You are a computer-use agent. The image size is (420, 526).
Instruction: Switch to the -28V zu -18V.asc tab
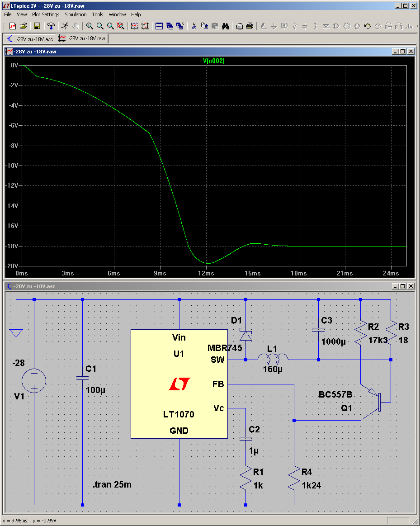[29, 39]
